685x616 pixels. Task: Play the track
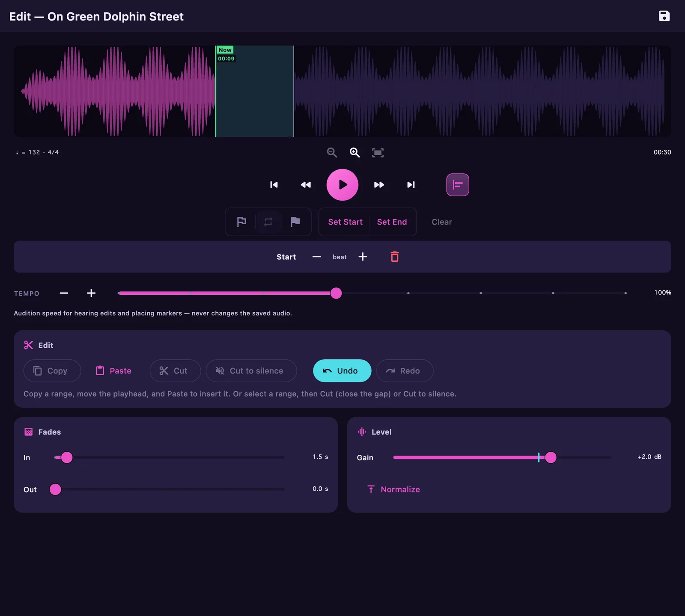pyautogui.click(x=342, y=185)
